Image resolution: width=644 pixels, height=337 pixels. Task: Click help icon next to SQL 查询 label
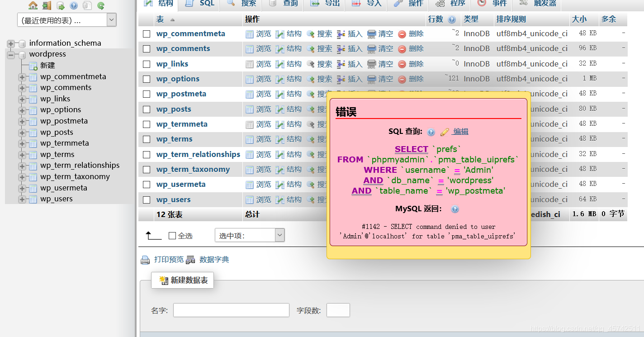[431, 132]
